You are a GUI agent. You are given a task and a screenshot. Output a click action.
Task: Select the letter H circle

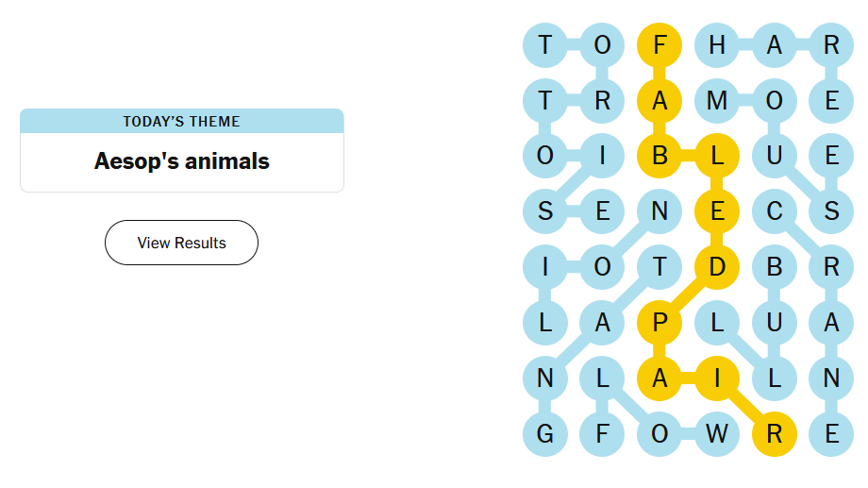[x=717, y=44]
